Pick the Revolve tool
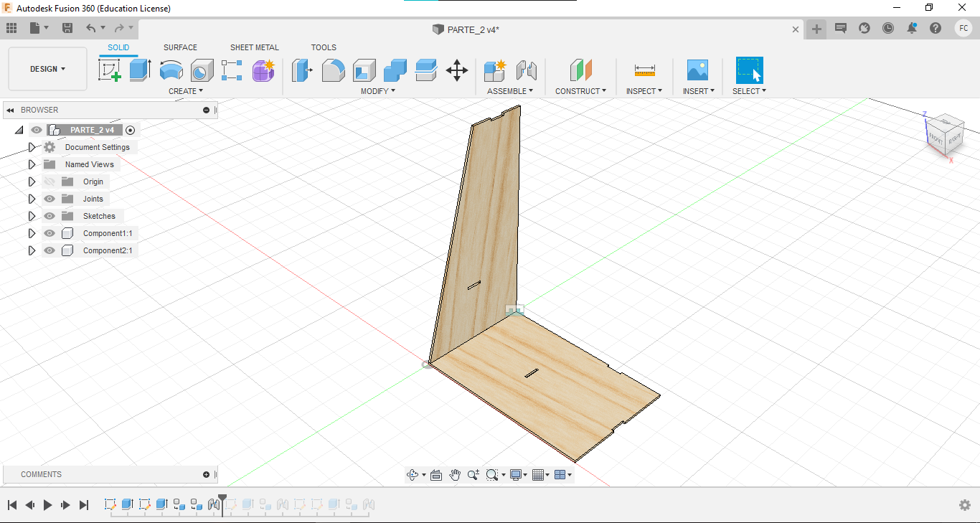The image size is (980, 523). [171, 70]
